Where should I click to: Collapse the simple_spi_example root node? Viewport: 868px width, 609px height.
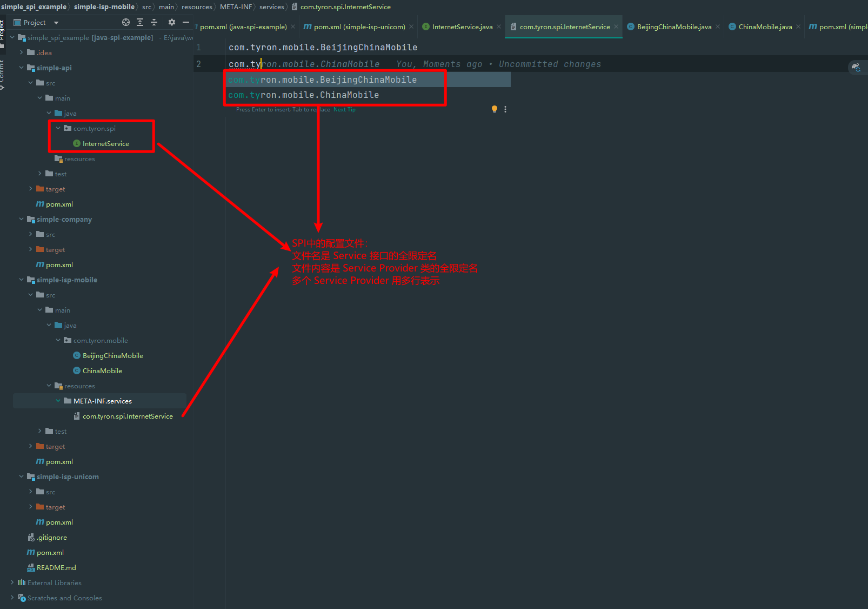[12, 37]
